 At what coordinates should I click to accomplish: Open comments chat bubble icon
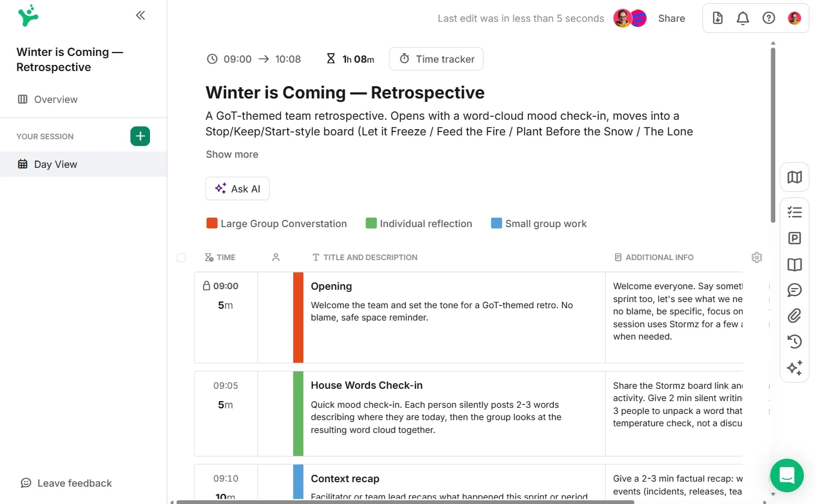tap(794, 290)
